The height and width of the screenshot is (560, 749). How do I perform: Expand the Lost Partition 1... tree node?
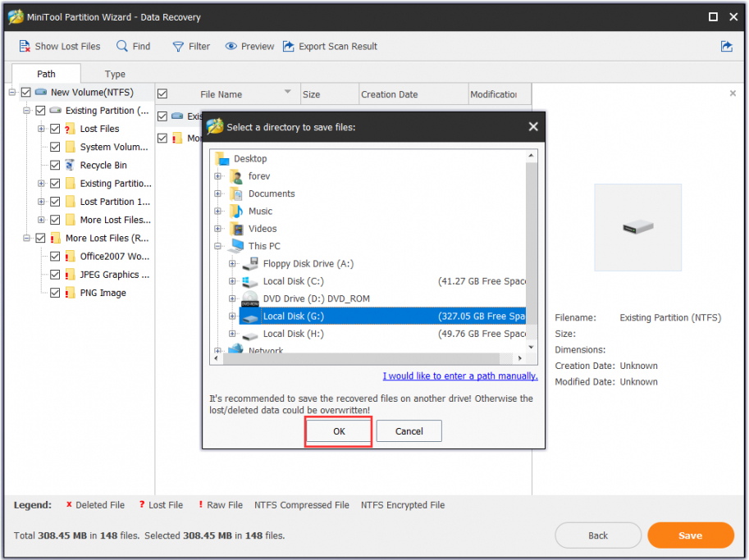point(41,202)
